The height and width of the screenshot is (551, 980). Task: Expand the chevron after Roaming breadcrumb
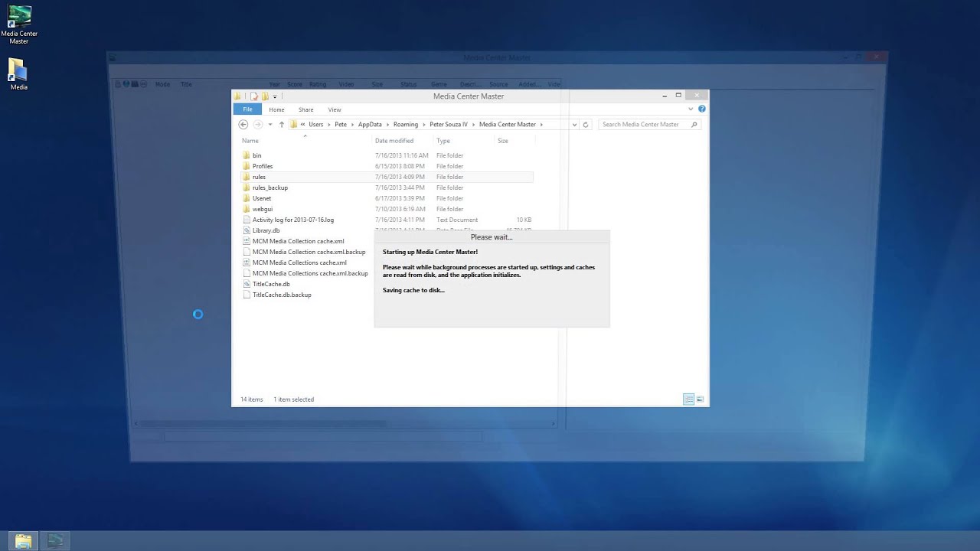424,124
